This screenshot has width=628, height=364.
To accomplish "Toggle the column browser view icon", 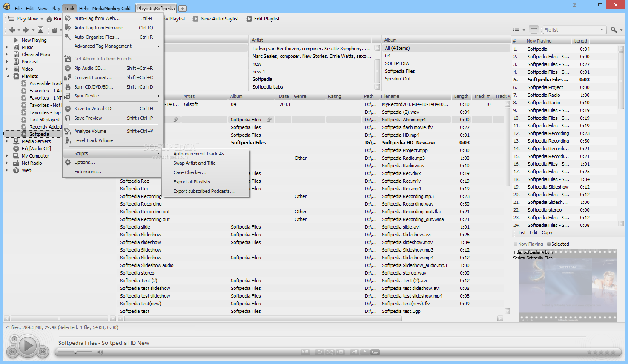I will (533, 30).
